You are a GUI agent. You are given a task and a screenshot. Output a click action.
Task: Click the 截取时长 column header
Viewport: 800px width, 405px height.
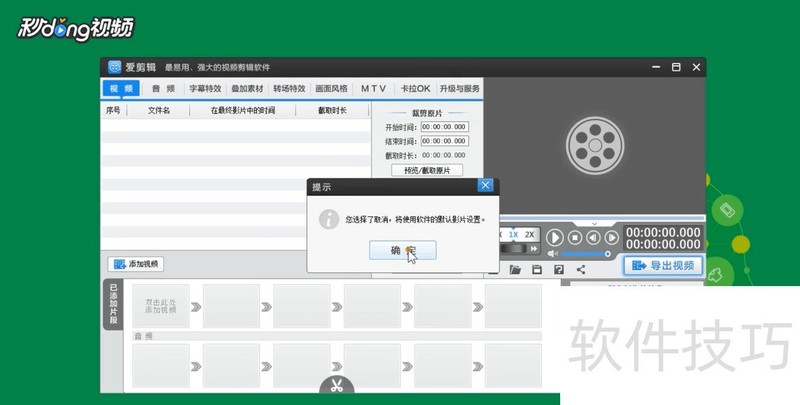tap(332, 110)
